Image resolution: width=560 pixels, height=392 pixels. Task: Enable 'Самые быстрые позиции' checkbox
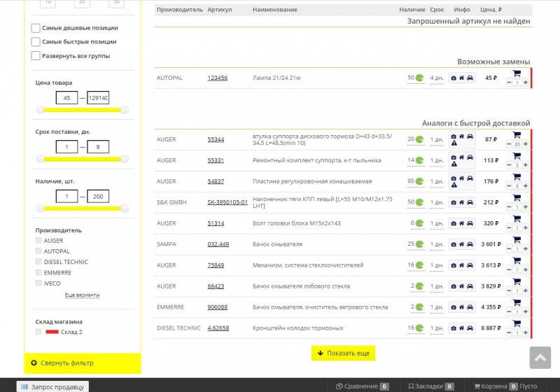click(x=36, y=42)
